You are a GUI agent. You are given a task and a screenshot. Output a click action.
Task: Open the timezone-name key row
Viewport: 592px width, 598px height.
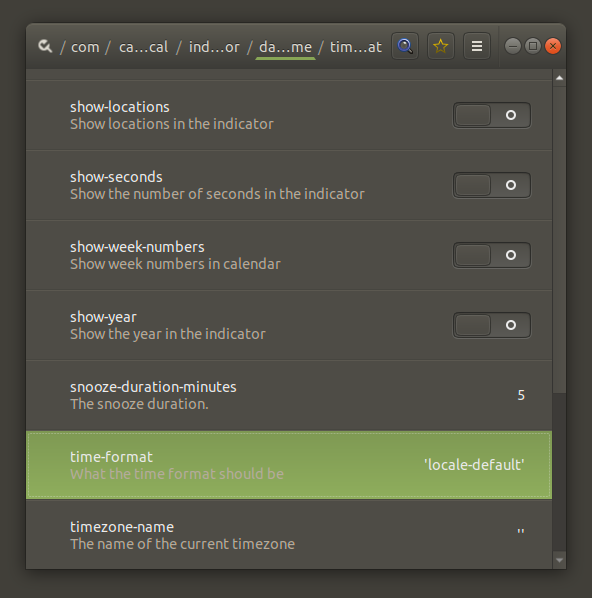click(x=289, y=535)
